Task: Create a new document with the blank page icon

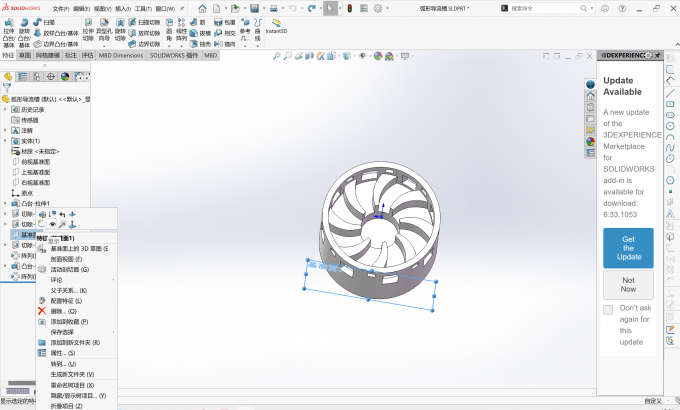Action: [x=216, y=8]
